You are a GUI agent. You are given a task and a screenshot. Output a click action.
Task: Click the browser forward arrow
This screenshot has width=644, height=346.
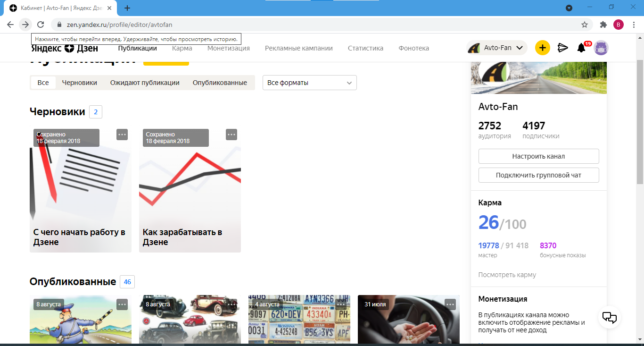(x=25, y=25)
